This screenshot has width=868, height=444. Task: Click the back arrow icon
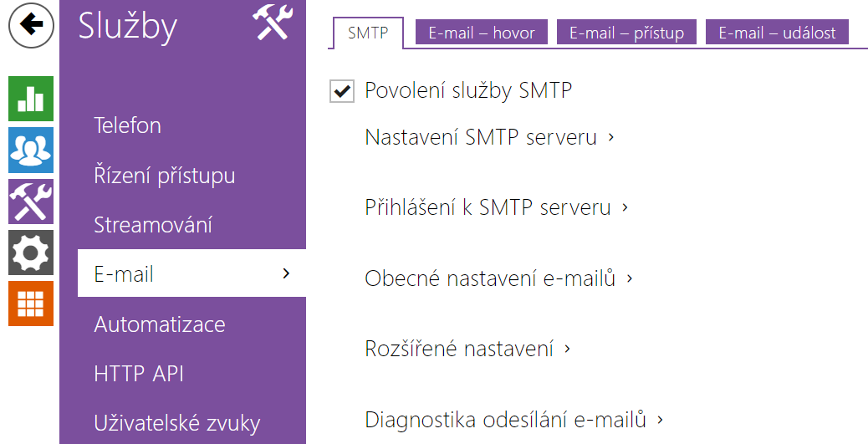(31, 25)
